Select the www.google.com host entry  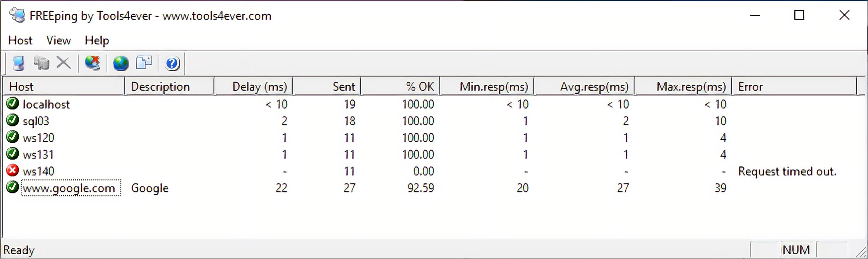point(69,188)
